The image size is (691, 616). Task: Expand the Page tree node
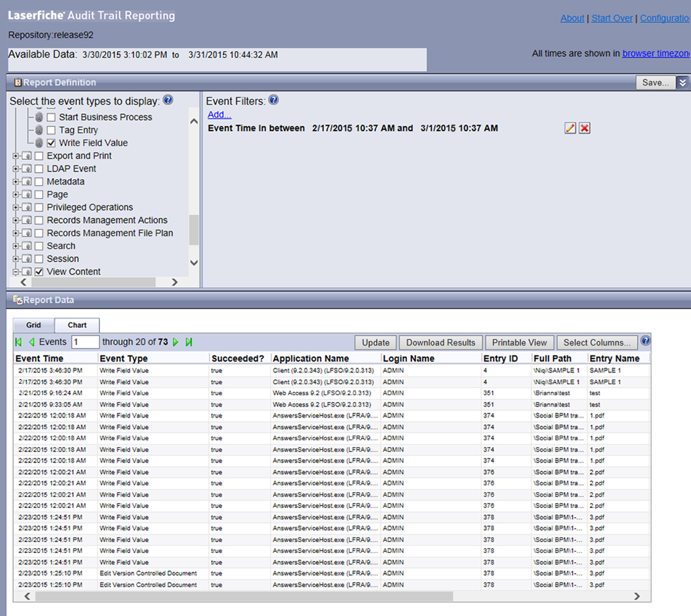tap(16, 195)
